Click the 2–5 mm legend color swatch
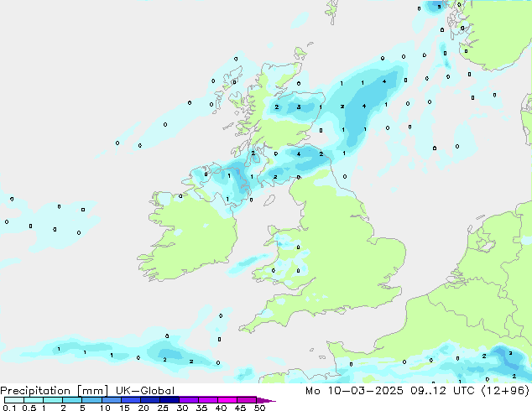Viewport: 532px width, 411px height. [72, 400]
